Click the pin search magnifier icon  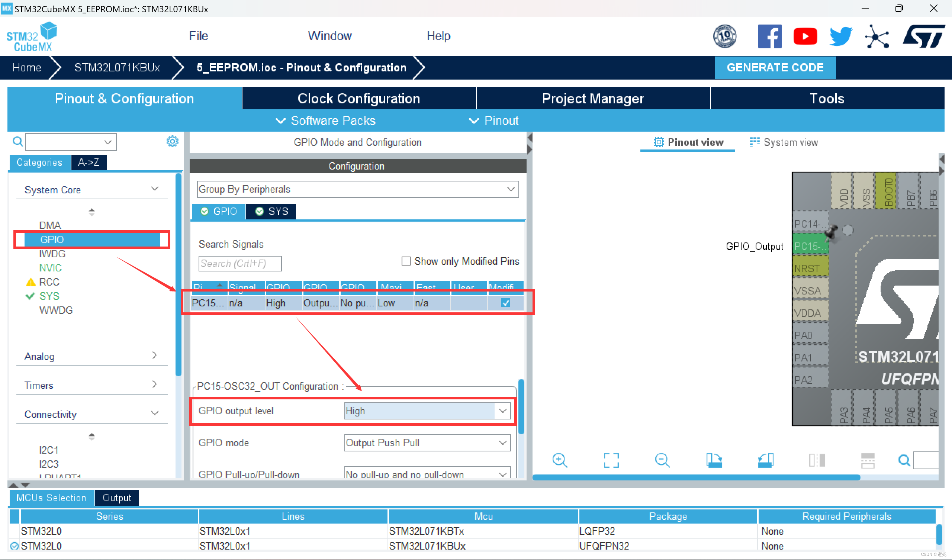click(x=904, y=460)
